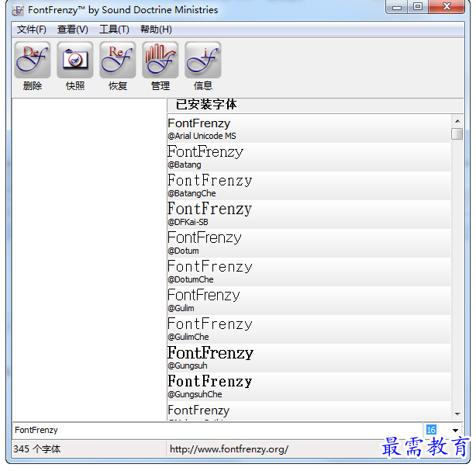The width and height of the screenshot is (476, 471).
Task: Click the http://www.fontfrenzy.org/ link
Action: (229, 449)
